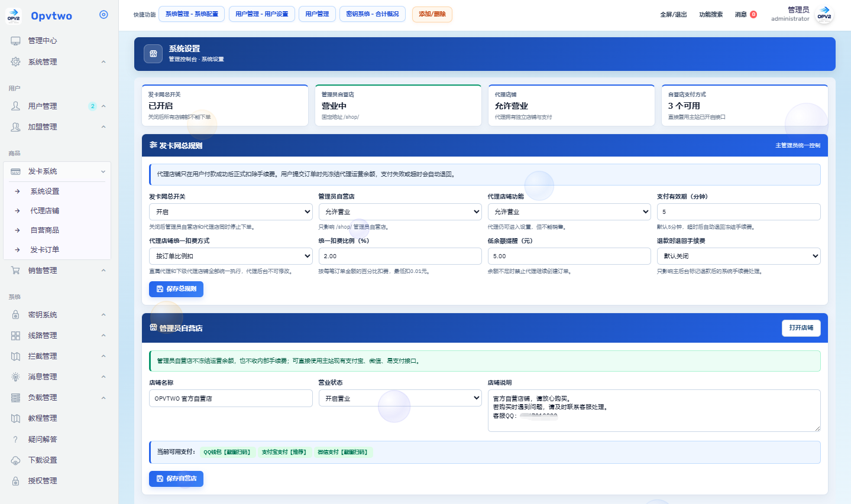Open the 代理店铺功能 dropdown
851x504 pixels.
(x=570, y=212)
